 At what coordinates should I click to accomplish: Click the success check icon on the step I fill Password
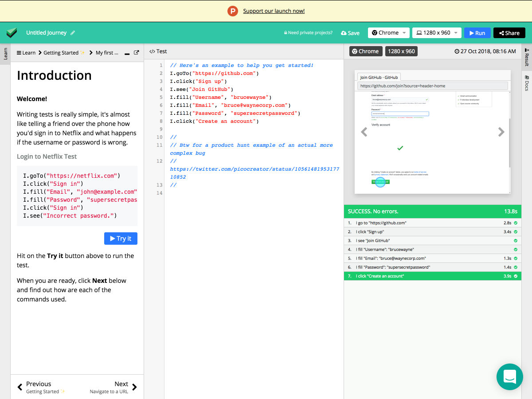coord(516,267)
